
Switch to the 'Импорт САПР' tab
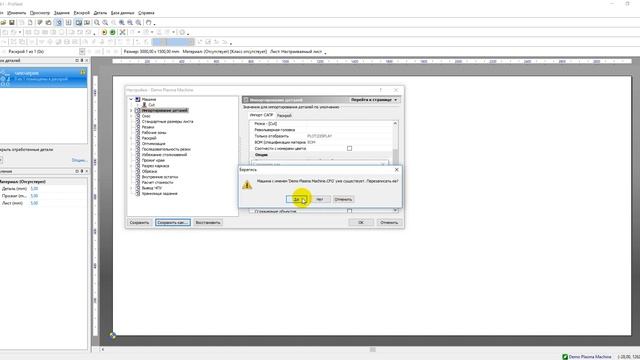point(261,116)
